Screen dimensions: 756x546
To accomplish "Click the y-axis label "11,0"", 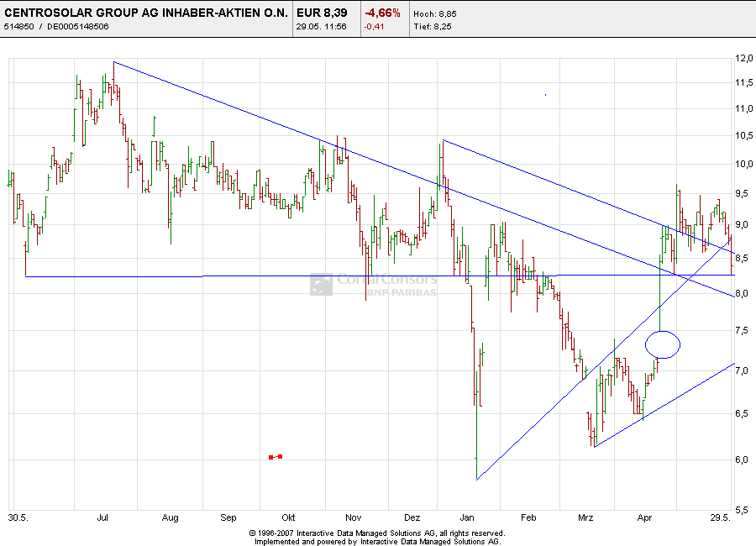I will point(744,109).
